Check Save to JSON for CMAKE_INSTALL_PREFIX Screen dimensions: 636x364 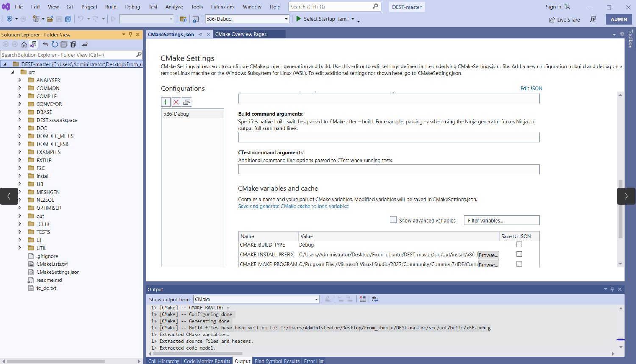tap(519, 254)
